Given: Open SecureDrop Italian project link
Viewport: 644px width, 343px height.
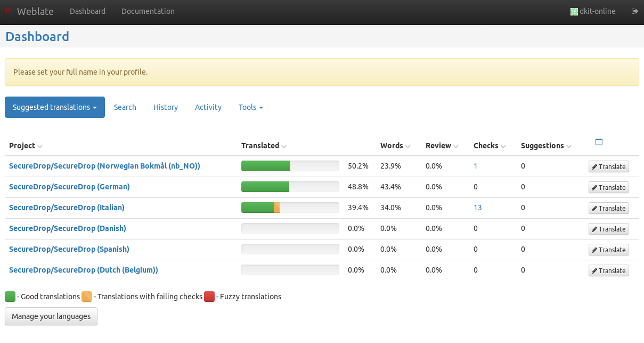Looking at the screenshot, I should 67,208.
